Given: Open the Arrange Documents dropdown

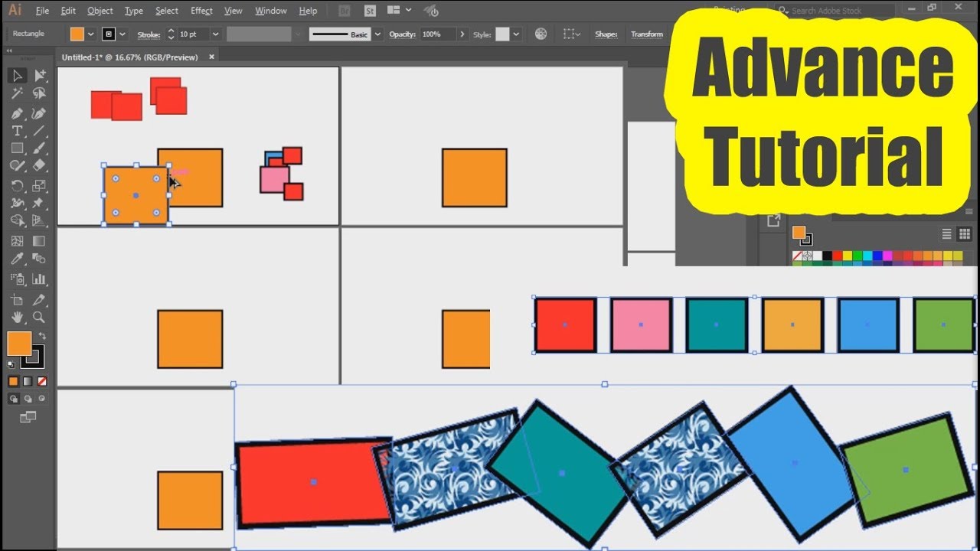Looking at the screenshot, I should pyautogui.click(x=399, y=11).
